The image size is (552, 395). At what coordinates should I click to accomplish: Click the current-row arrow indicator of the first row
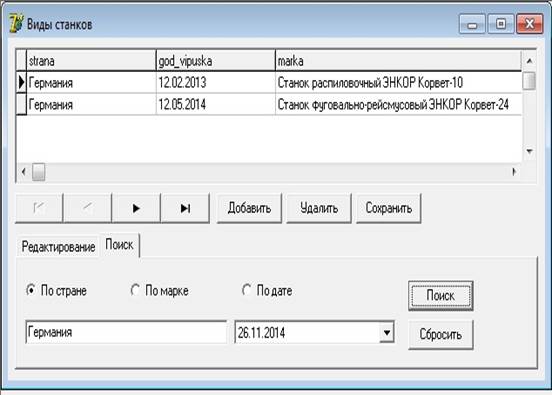pyautogui.click(x=21, y=83)
